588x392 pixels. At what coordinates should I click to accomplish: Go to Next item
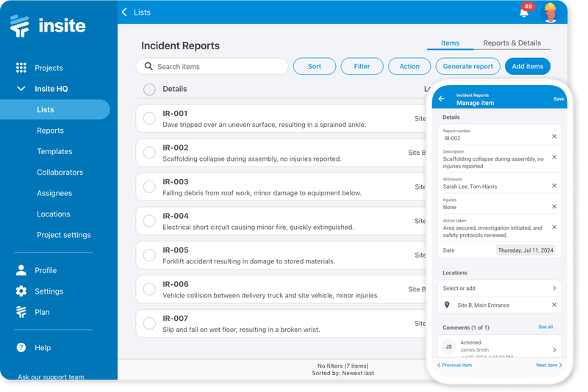pyautogui.click(x=549, y=365)
